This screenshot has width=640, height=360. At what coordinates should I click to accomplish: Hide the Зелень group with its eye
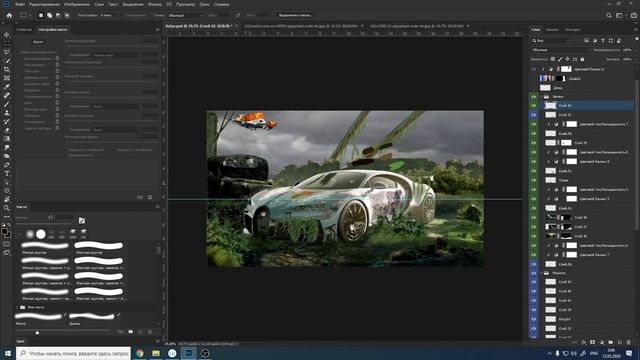click(x=533, y=97)
